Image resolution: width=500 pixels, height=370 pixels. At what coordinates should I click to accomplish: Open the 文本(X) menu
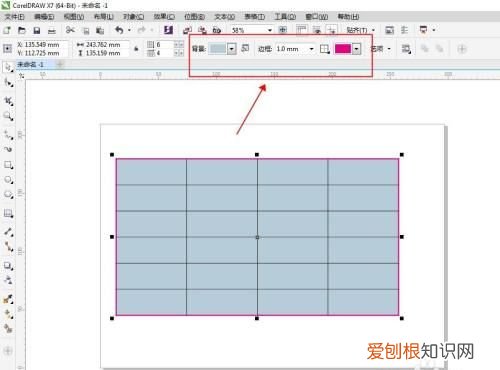(225, 16)
